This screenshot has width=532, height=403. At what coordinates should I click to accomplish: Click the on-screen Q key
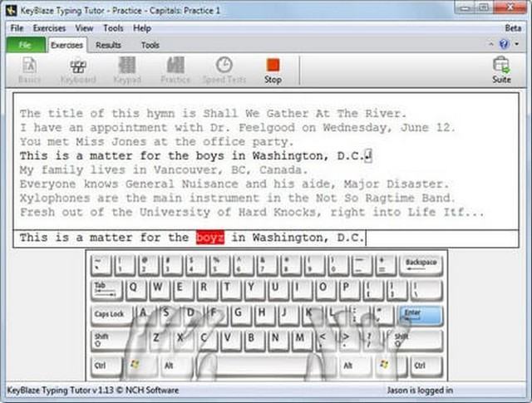coord(137,290)
